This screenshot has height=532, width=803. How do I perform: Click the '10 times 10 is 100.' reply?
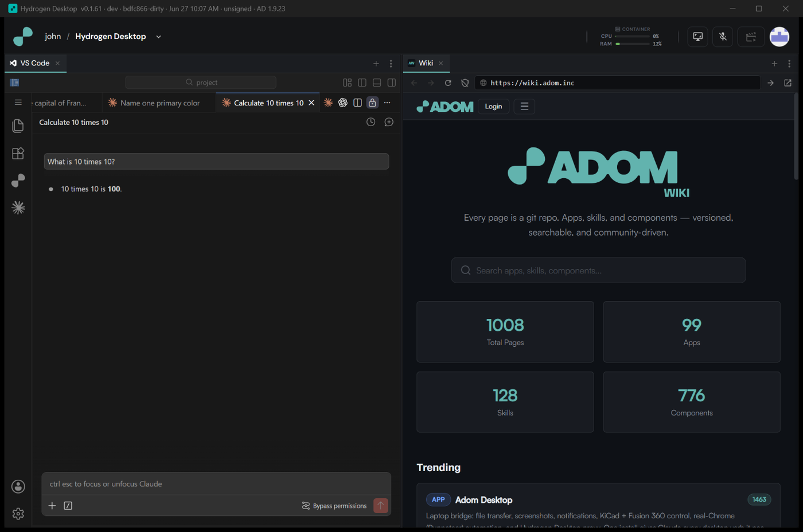91,189
